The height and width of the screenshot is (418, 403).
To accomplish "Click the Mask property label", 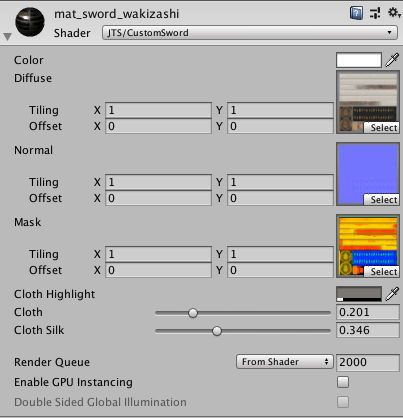I will tap(28, 222).
